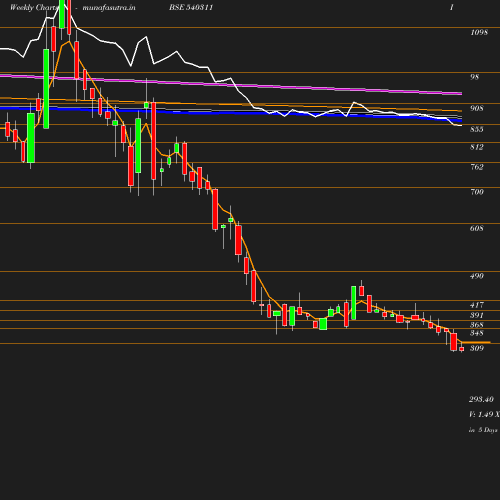
Task: Click the 368 price level label
Action: (477, 325)
